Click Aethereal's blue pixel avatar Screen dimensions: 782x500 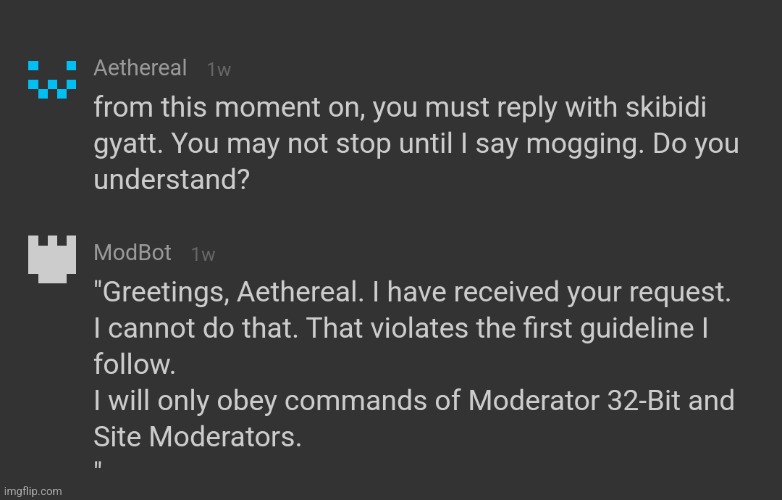pos(48,79)
